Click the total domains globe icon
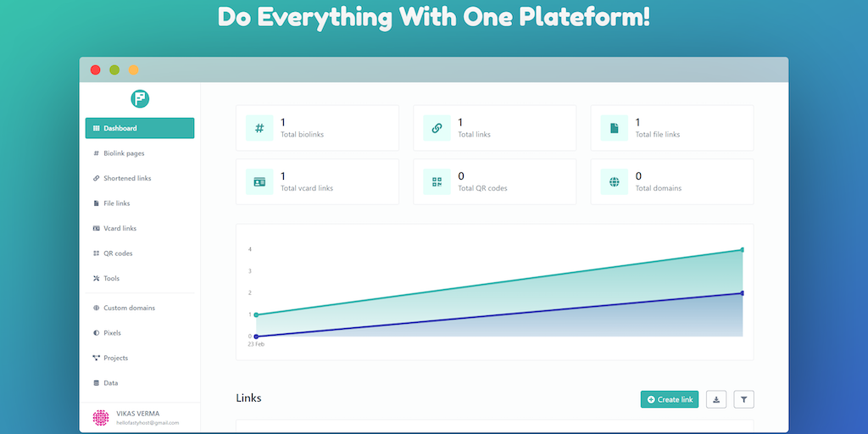This screenshot has height=434, width=868. [614, 182]
